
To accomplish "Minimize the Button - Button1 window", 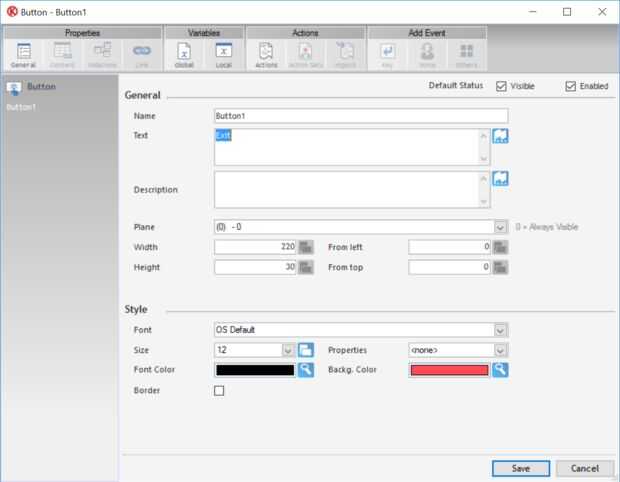I will [533, 12].
